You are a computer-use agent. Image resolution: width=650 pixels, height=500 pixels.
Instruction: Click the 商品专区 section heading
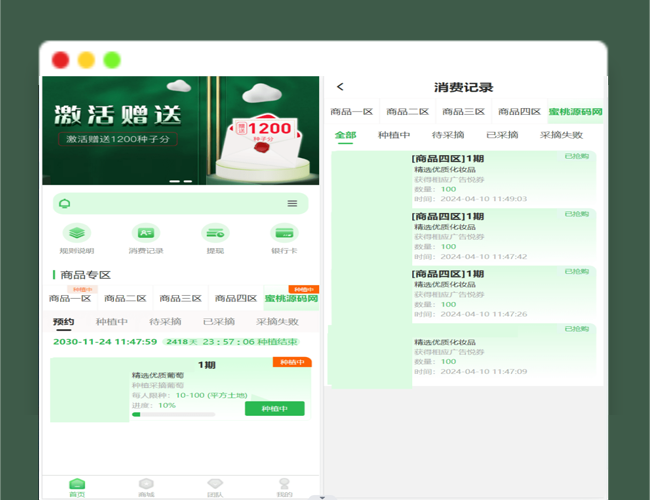[85, 275]
